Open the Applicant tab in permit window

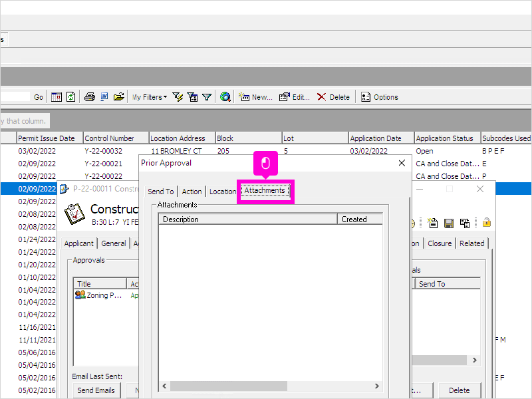(x=78, y=243)
